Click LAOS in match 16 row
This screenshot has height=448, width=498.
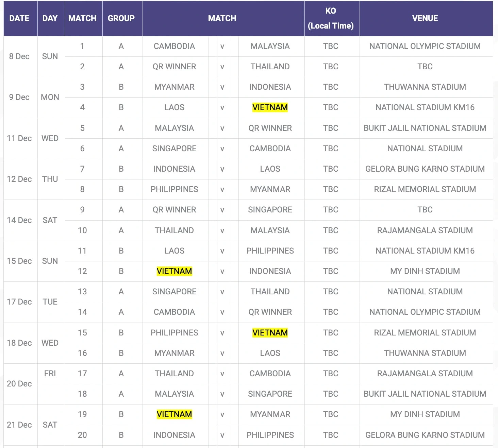coord(270,353)
